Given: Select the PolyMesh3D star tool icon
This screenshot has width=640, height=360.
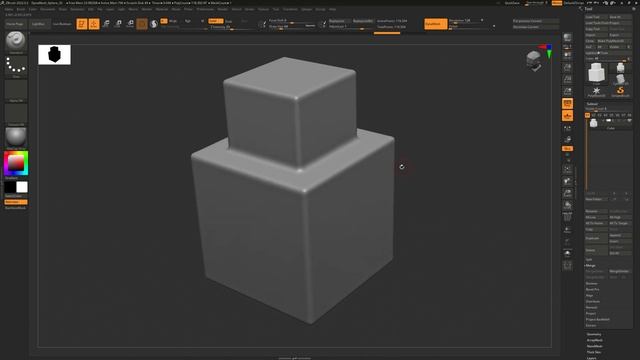Looking at the screenshot, I should click(596, 91).
